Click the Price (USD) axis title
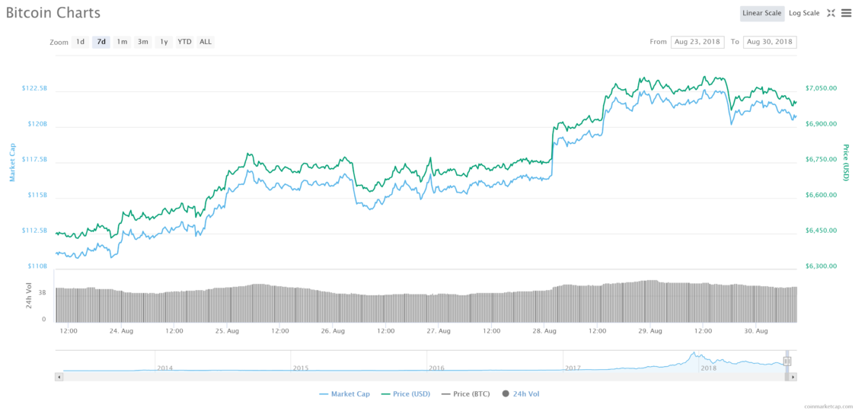This screenshot has width=868, height=411. tap(846, 162)
